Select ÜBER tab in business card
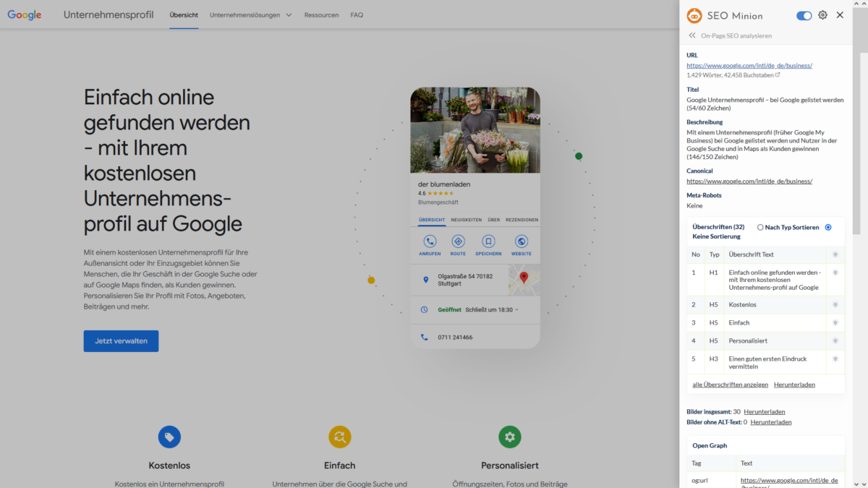This screenshot has height=488, width=868. pyautogui.click(x=494, y=220)
